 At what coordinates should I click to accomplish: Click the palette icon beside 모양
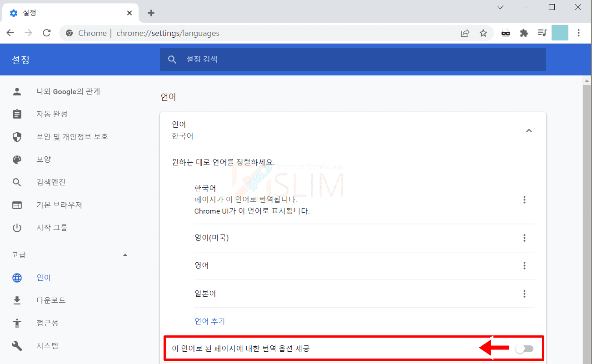pyautogui.click(x=17, y=160)
